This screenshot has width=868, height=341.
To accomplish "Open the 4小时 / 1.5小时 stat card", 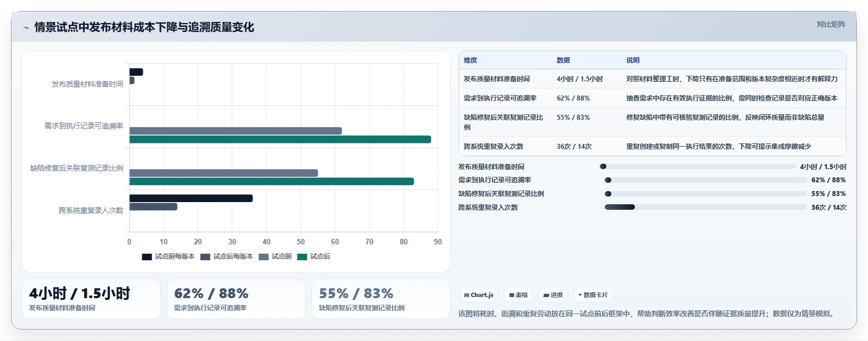I will tap(91, 299).
